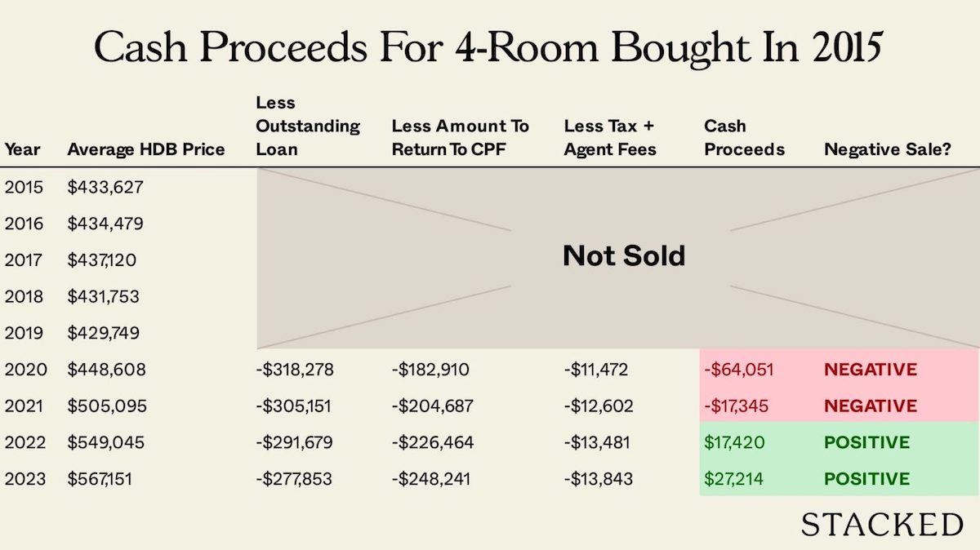980x550 pixels.
Task: Click the STACKED logo
Action: click(x=882, y=524)
